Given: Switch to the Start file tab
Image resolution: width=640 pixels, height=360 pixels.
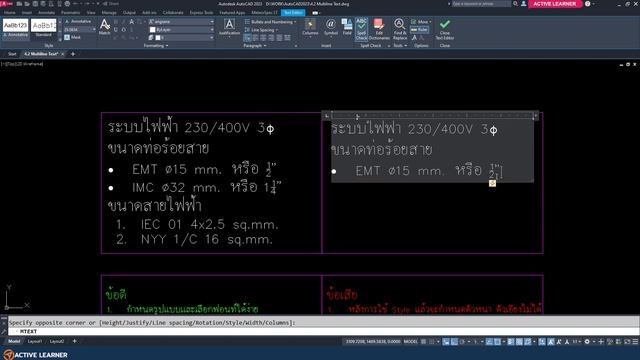Looking at the screenshot, I should [12, 54].
